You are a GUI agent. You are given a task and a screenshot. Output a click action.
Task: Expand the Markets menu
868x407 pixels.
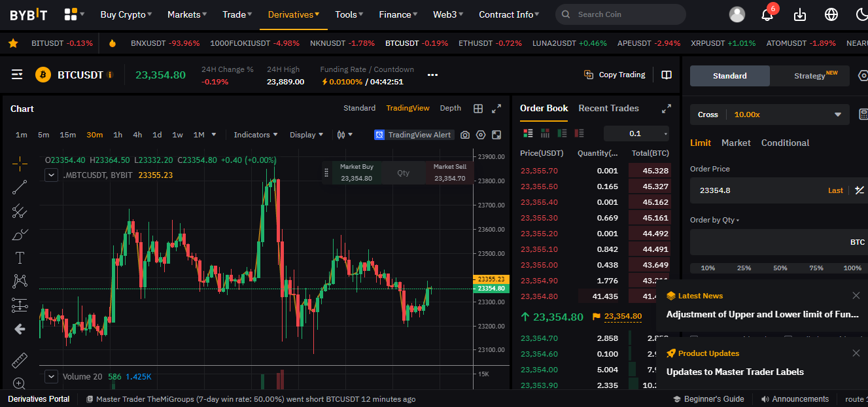click(x=187, y=14)
